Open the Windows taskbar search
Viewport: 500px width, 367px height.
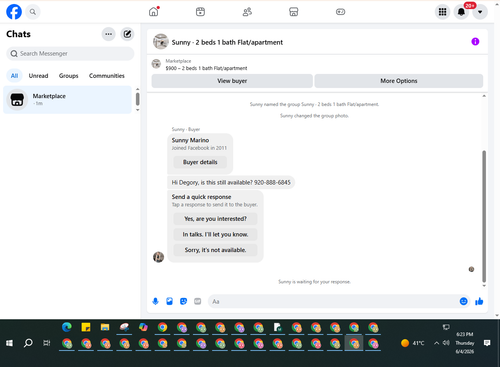point(28,343)
